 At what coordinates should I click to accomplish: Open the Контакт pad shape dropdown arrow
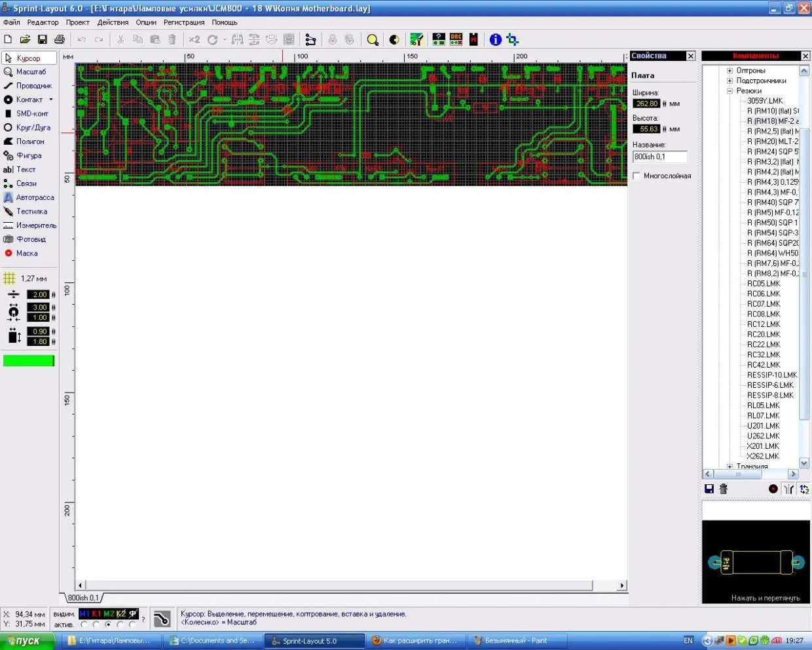click(x=51, y=100)
